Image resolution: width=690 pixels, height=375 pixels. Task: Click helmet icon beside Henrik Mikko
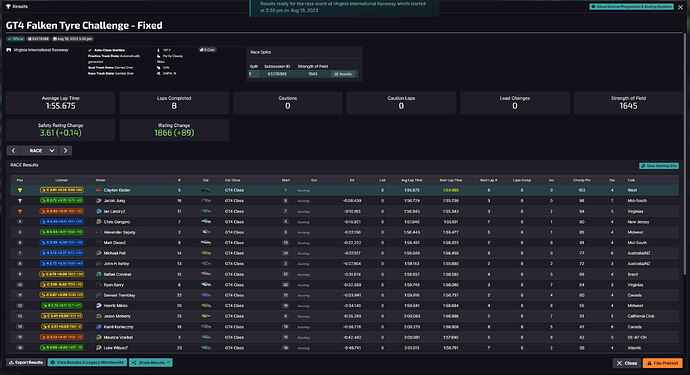tap(99, 305)
